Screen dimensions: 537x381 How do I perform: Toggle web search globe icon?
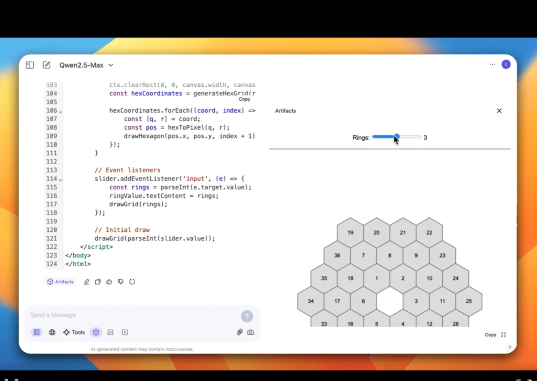(x=52, y=332)
